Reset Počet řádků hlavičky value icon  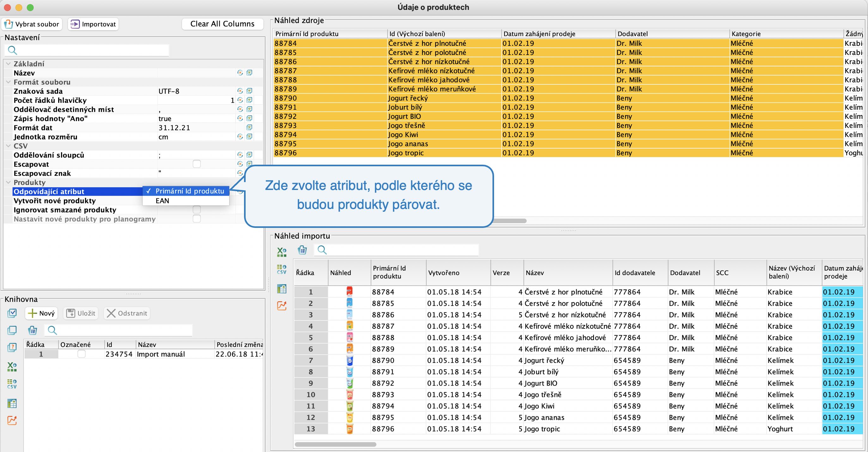240,100
